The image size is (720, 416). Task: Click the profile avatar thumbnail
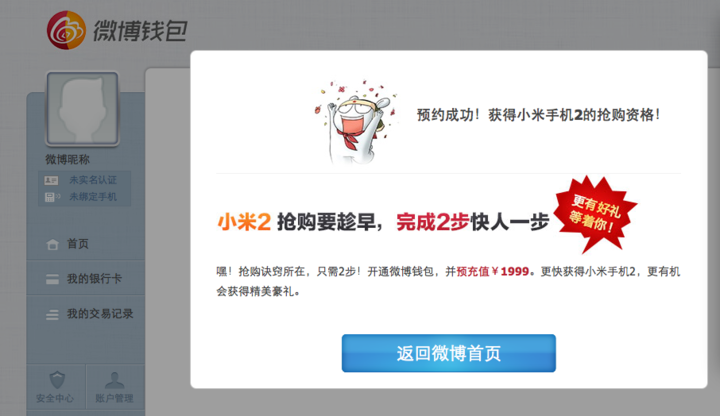(83, 109)
